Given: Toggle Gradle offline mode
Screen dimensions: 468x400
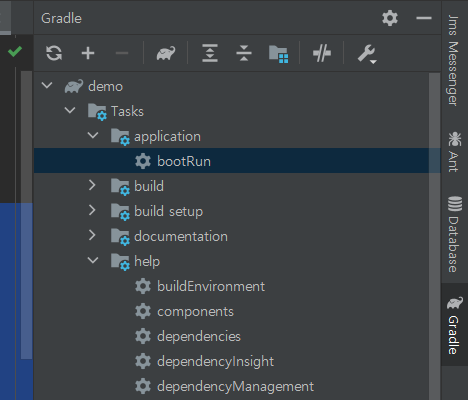Looking at the screenshot, I should click(322, 53).
